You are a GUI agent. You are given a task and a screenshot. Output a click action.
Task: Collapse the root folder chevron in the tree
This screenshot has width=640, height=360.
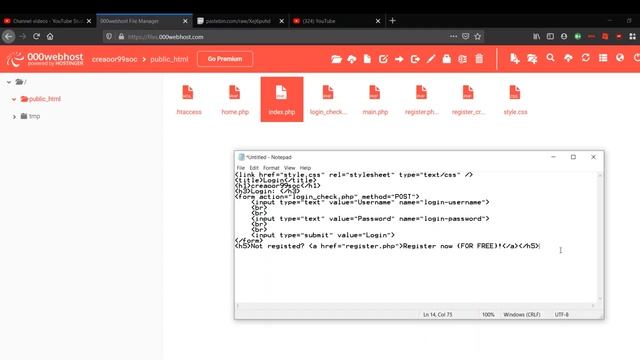[9, 82]
